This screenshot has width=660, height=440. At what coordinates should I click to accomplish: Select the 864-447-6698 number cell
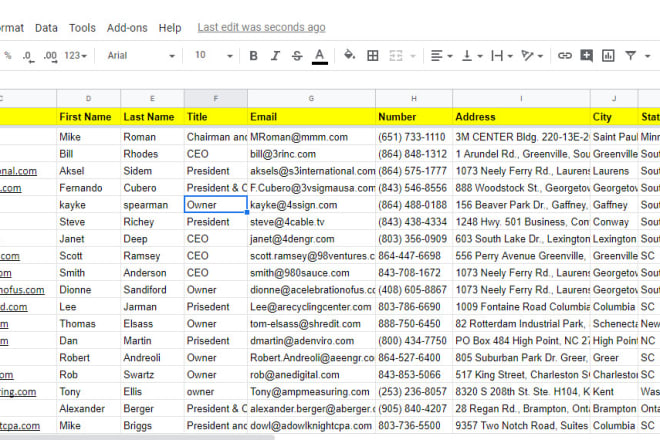tap(414, 256)
